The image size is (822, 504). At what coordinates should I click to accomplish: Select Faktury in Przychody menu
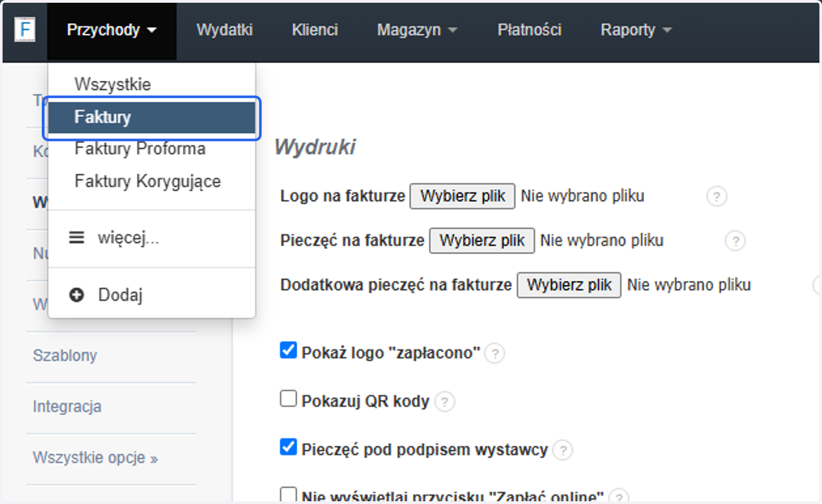click(x=152, y=118)
